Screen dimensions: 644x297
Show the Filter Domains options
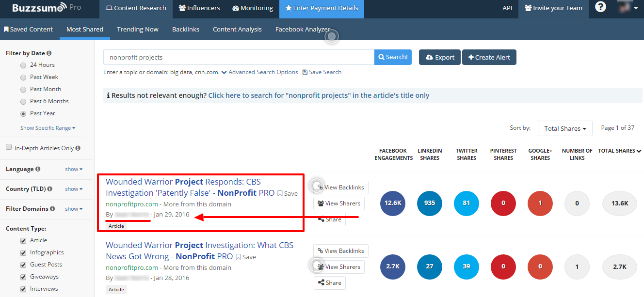point(74,209)
